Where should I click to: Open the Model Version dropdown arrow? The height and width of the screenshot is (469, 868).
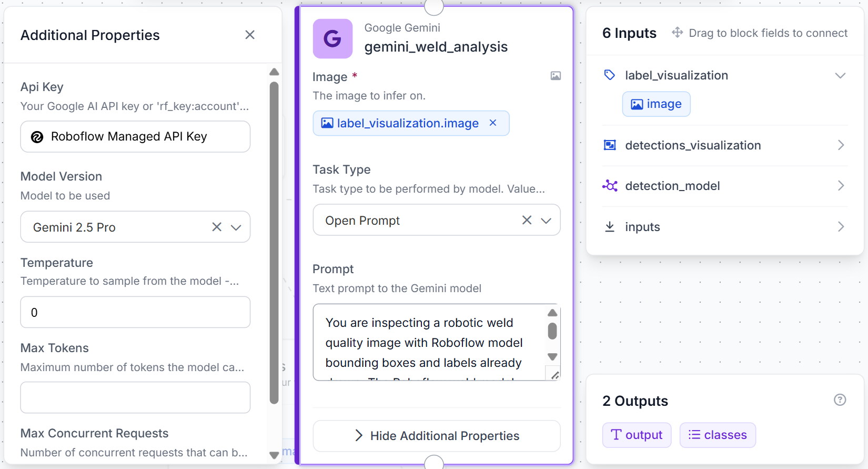point(236,227)
